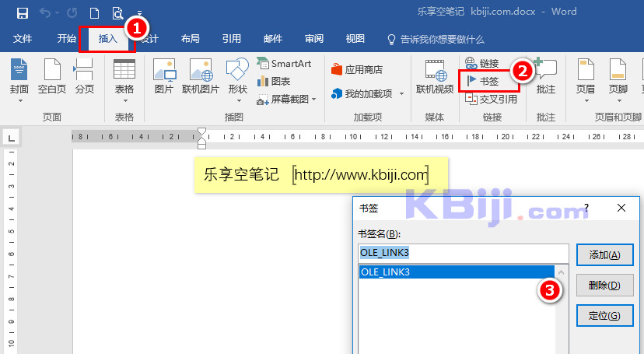Click the tab stop selector on ruler
The image size is (644, 354).
(11, 138)
